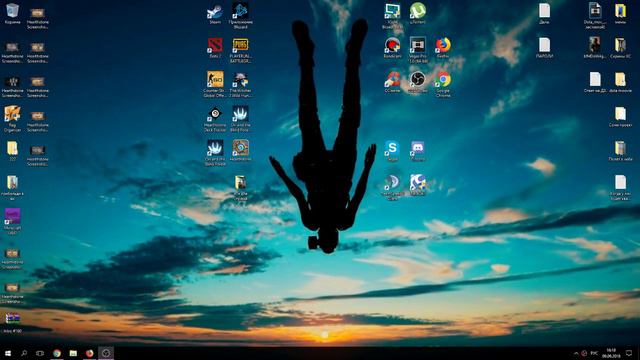Open the Windows Start menu

(x=8, y=353)
